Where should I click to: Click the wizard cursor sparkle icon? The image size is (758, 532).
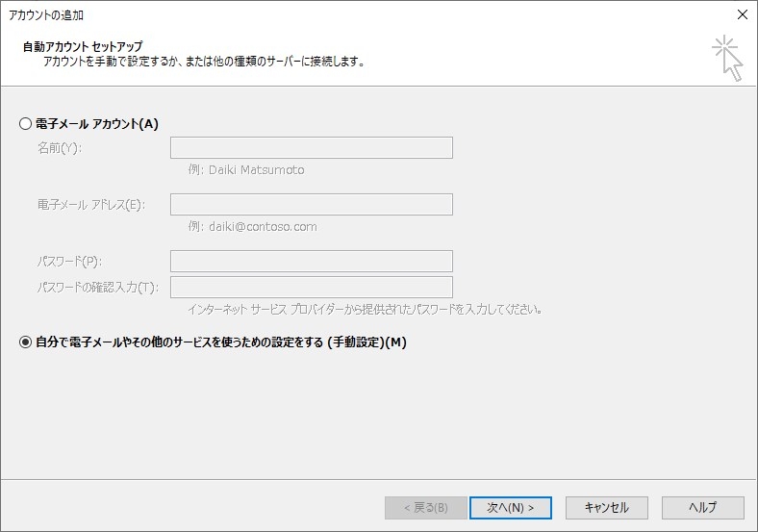[x=727, y=57]
